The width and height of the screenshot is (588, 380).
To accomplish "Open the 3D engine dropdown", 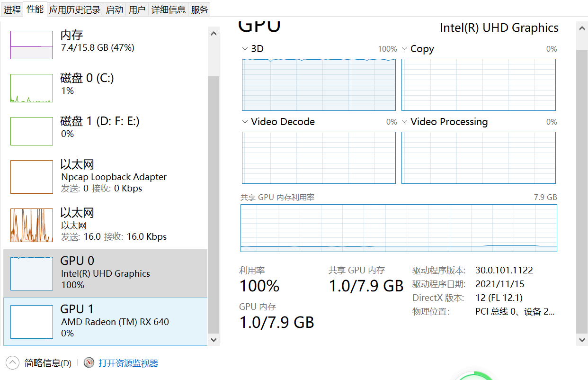I will click(x=245, y=49).
